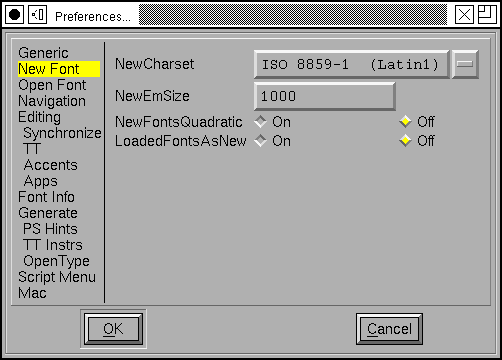The width and height of the screenshot is (502, 360).
Task: Click the title bar pin icon
Action: (37, 15)
